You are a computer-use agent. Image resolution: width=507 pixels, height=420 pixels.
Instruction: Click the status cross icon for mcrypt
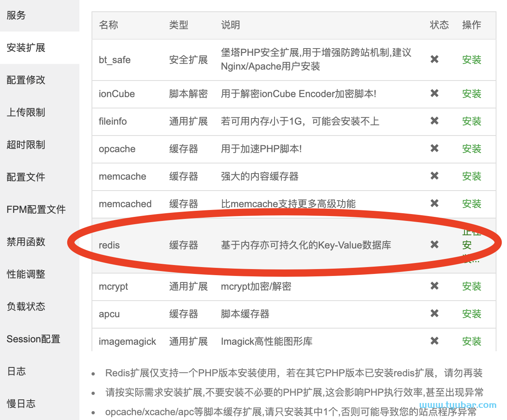434,286
